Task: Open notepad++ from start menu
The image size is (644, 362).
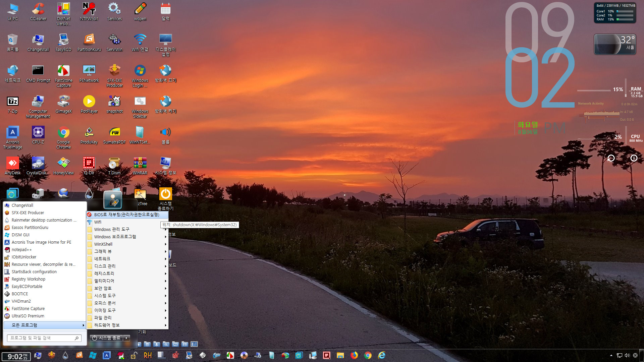Action: (45, 250)
